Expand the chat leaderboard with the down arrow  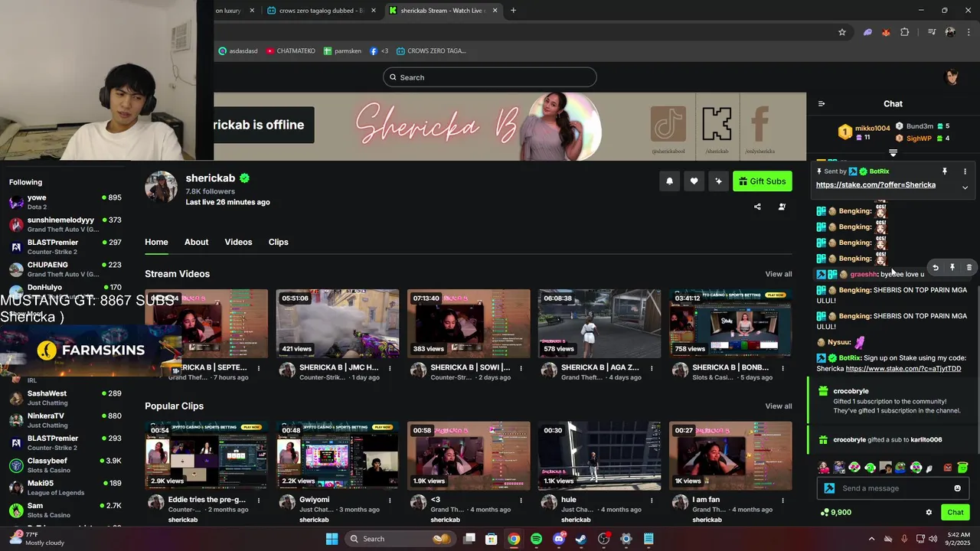pyautogui.click(x=893, y=153)
